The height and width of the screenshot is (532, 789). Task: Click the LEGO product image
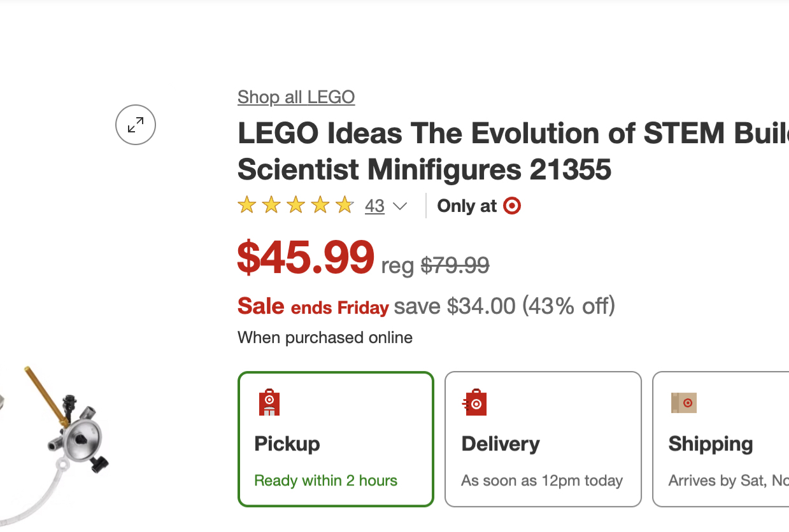click(64, 439)
